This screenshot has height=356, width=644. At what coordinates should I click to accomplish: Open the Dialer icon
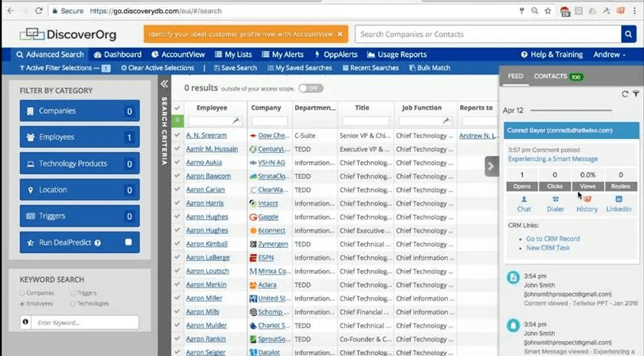coord(555,204)
